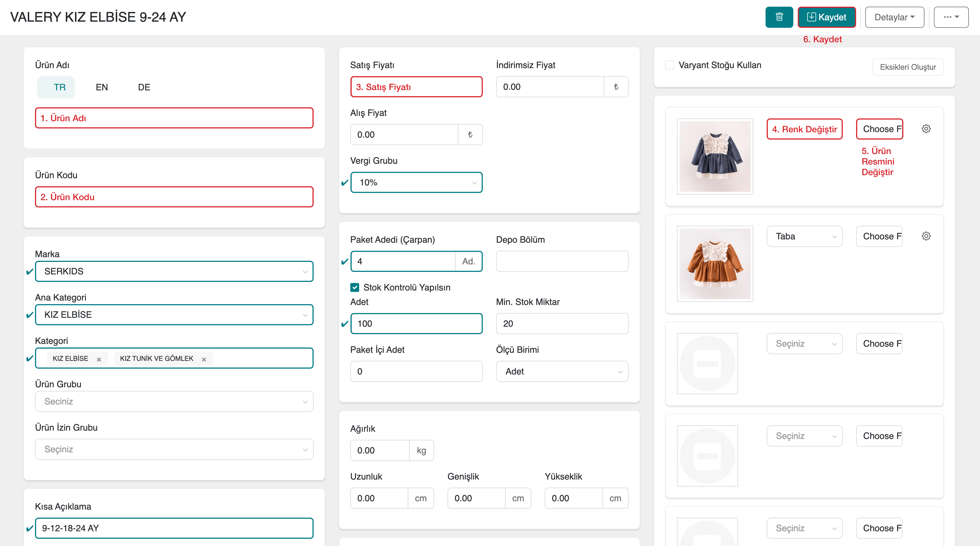Screen dimensions: 980x546
Task: Click lira icon beside Alış Fiyat
Action: pyautogui.click(x=470, y=134)
